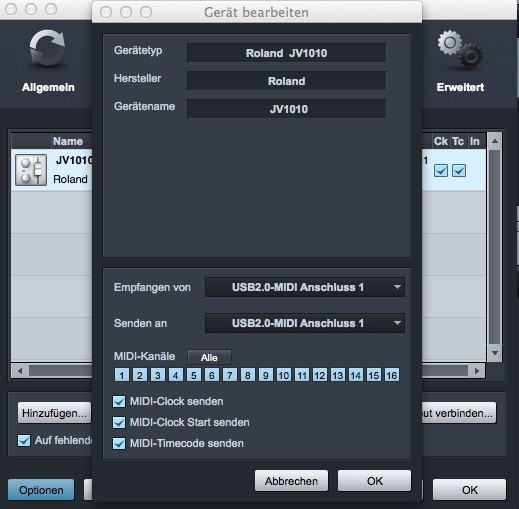Click Tc column header
The height and width of the screenshot is (509, 519).
(x=458, y=141)
